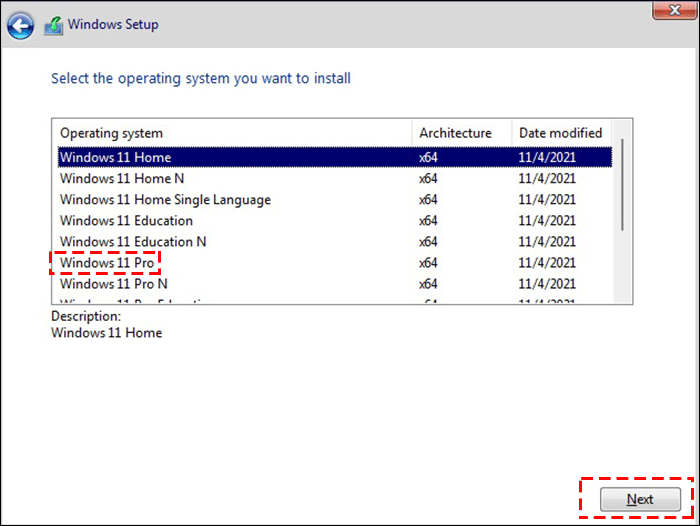Click the 11/4/2021 date in the highlighted row
The width and height of the screenshot is (700, 526).
(x=547, y=157)
